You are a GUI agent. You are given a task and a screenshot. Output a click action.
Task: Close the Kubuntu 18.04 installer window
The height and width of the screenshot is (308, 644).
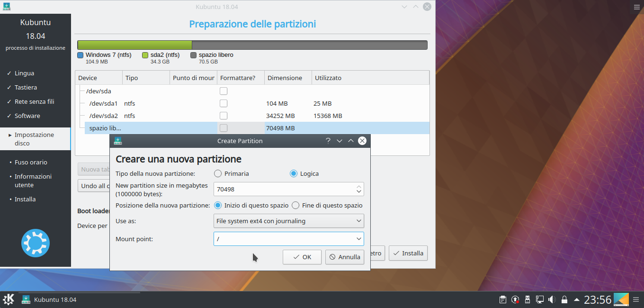(x=427, y=7)
